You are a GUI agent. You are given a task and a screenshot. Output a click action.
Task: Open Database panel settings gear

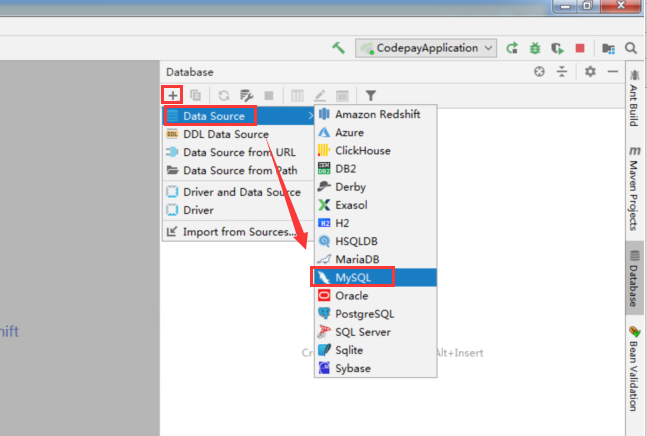(x=590, y=72)
